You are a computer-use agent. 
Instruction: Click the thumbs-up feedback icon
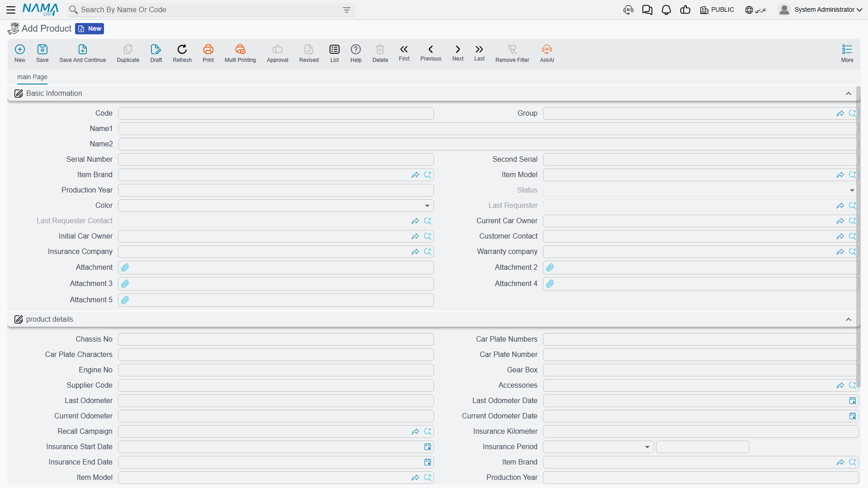(x=685, y=10)
